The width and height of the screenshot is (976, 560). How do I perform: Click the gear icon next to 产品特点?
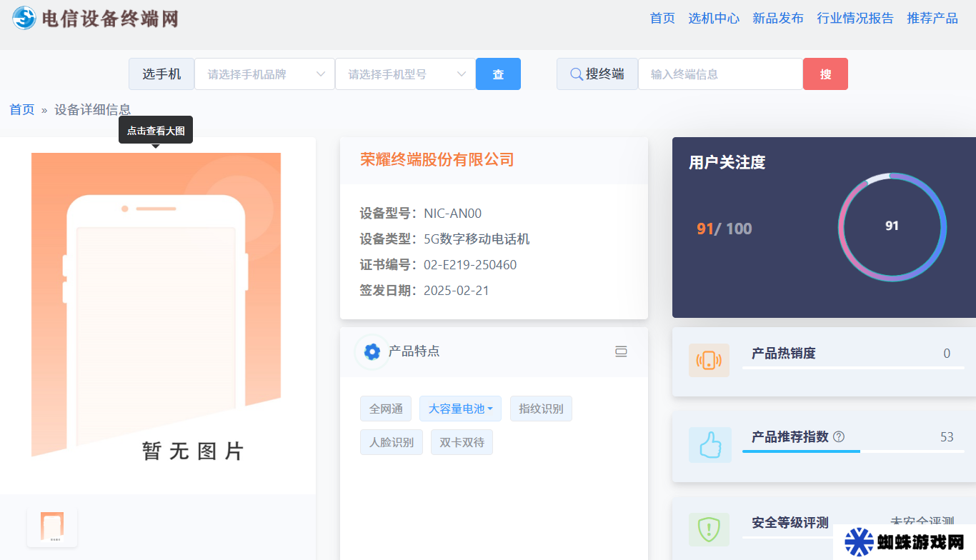pos(372,351)
